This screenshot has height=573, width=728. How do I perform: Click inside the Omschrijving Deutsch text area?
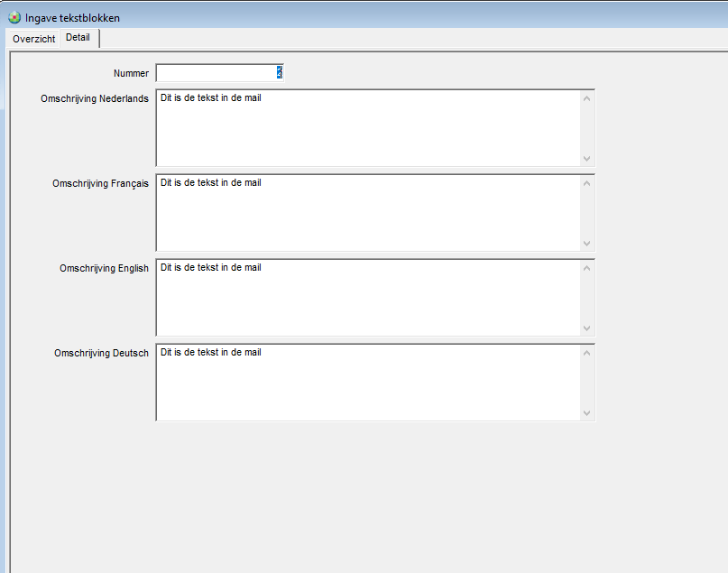point(366,382)
